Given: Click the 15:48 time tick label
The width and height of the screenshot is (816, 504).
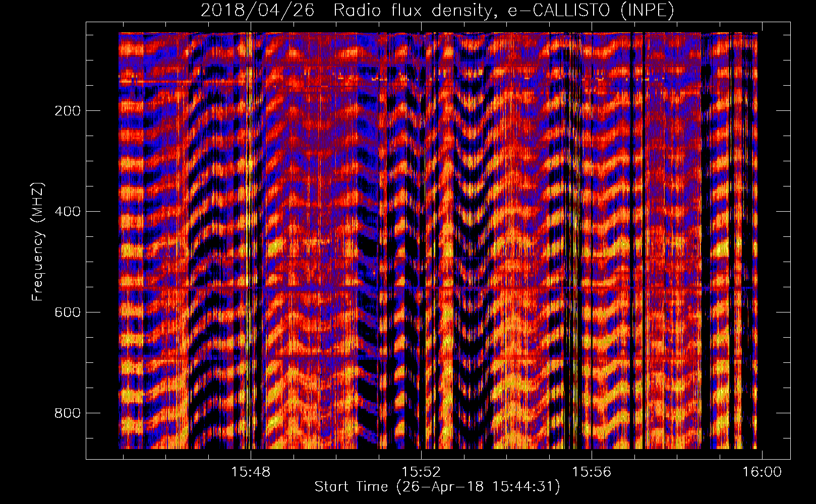Looking at the screenshot, I should (251, 472).
